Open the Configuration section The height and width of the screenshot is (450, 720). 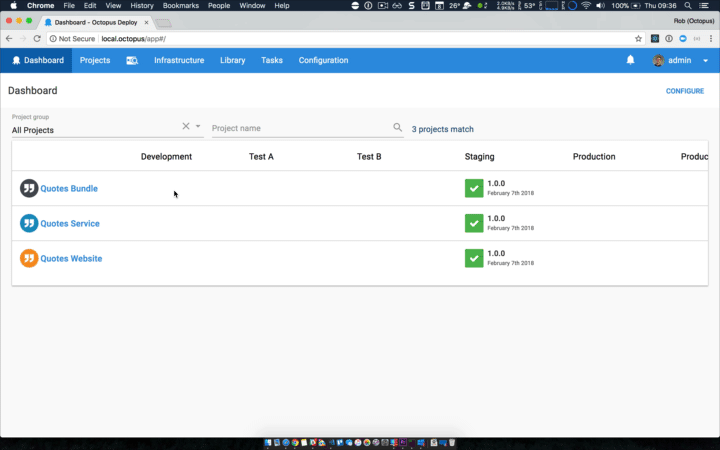pos(323,60)
